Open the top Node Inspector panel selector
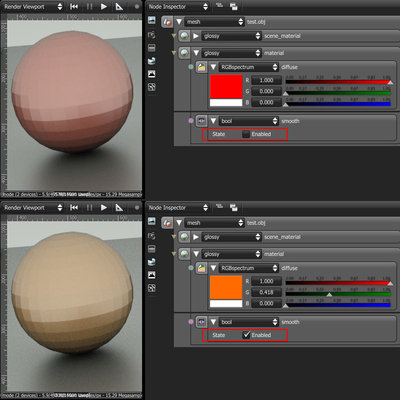 pos(178,7)
